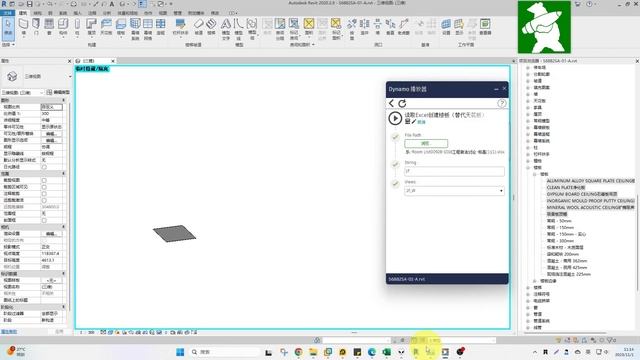Click the String input field in Dynamo Player
The image size is (640, 360).
(x=454, y=171)
